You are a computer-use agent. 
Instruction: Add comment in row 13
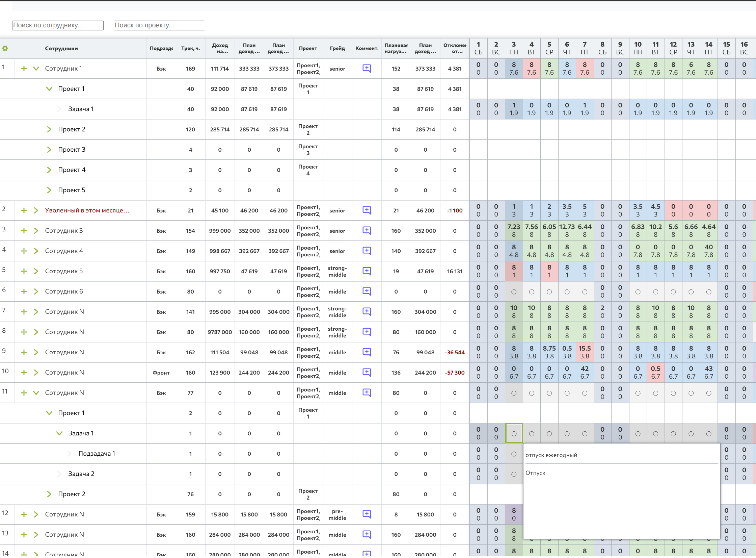pos(367,535)
